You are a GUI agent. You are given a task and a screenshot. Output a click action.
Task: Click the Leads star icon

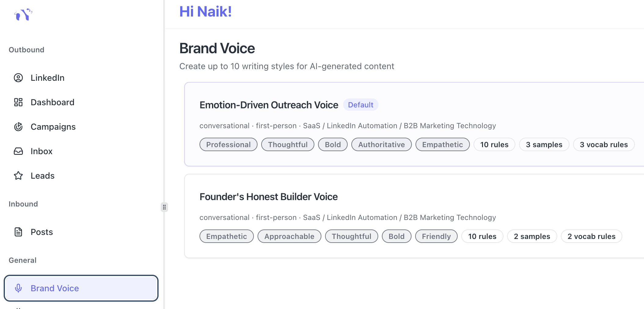click(x=18, y=176)
